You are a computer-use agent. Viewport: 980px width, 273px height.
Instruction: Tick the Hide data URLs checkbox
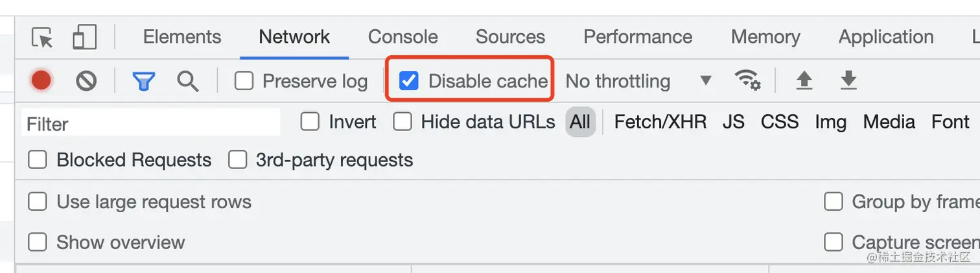[402, 121]
